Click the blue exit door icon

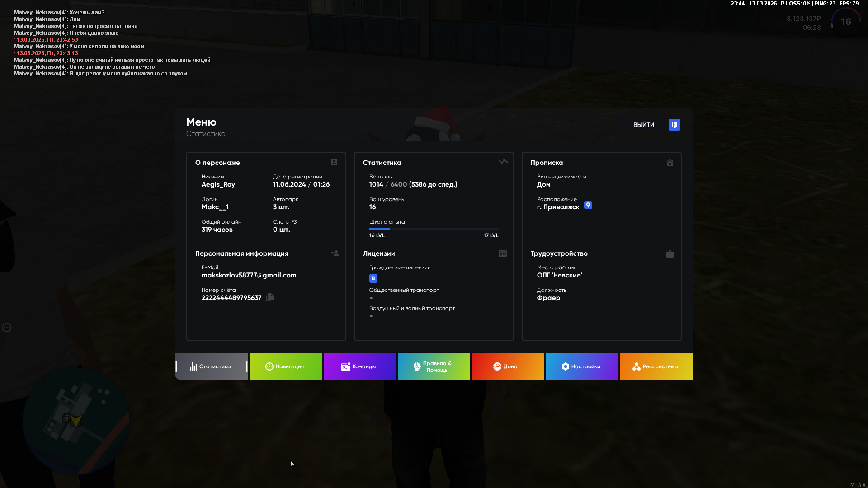[674, 125]
